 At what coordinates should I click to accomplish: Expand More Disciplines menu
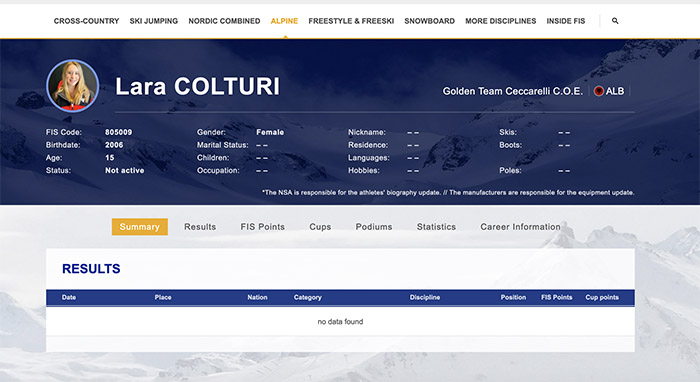(500, 21)
